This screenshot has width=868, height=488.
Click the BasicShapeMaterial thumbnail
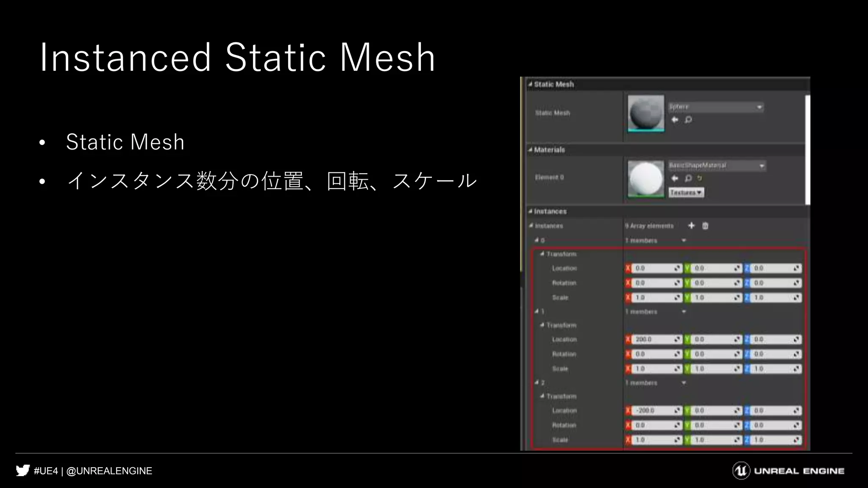click(x=646, y=178)
